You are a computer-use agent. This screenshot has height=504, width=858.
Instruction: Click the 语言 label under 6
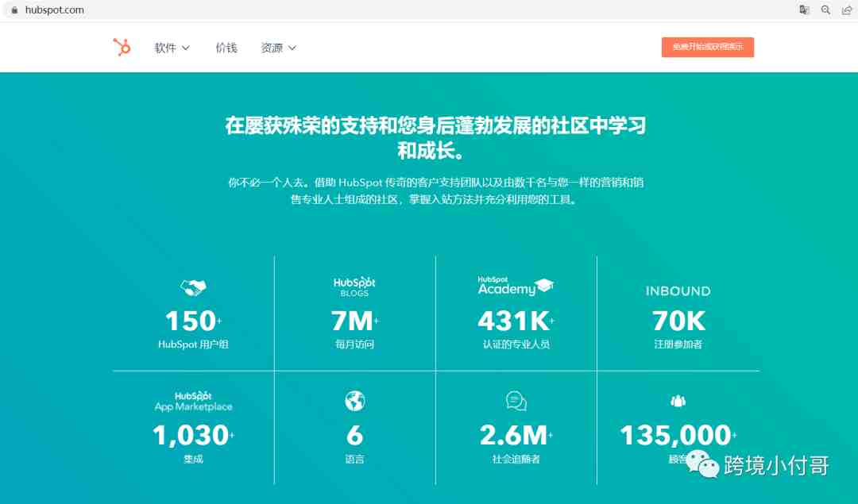click(354, 460)
